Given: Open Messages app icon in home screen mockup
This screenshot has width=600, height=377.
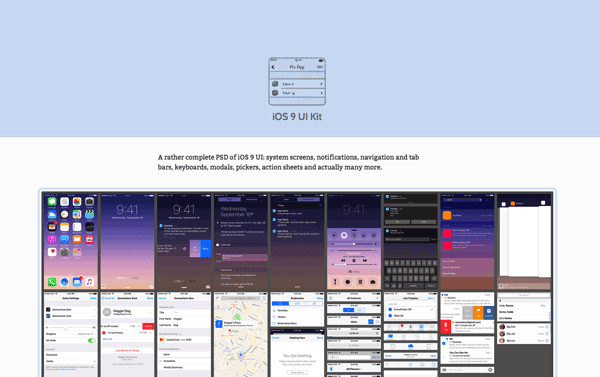Looking at the screenshot, I should pos(52,201).
